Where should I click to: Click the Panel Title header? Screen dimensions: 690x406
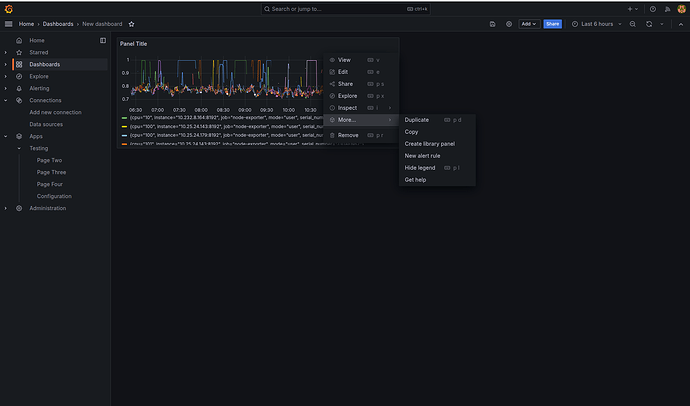coord(133,44)
